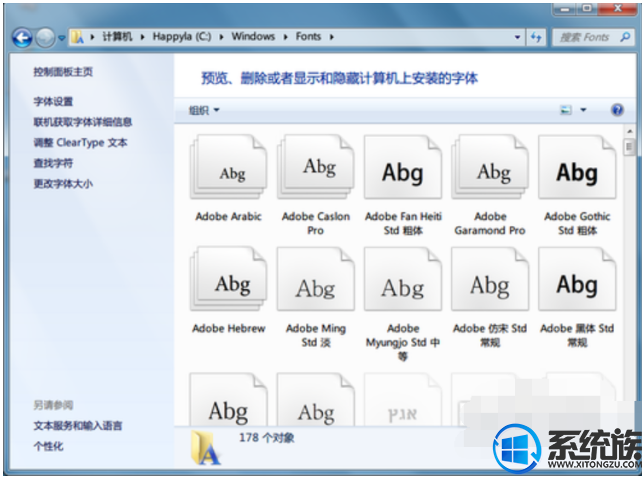Image resolution: width=642 pixels, height=477 pixels.
Task: Click the Hebrew-sample font icon in bottom row
Action: point(403,399)
